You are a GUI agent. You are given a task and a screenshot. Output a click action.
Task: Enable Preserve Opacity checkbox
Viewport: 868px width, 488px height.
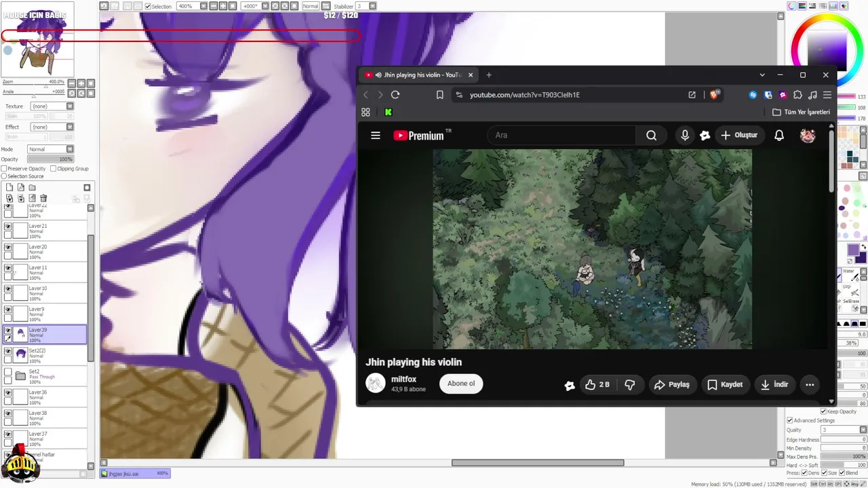[3, 169]
